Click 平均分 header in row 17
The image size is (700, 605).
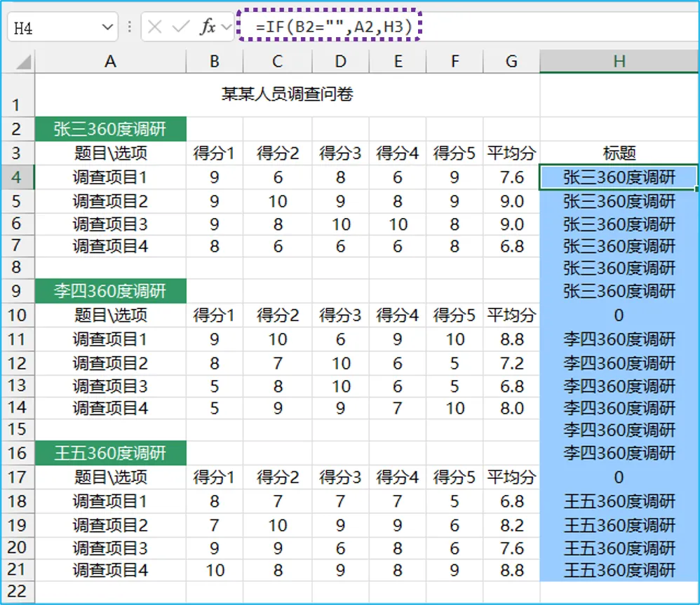tap(511, 477)
